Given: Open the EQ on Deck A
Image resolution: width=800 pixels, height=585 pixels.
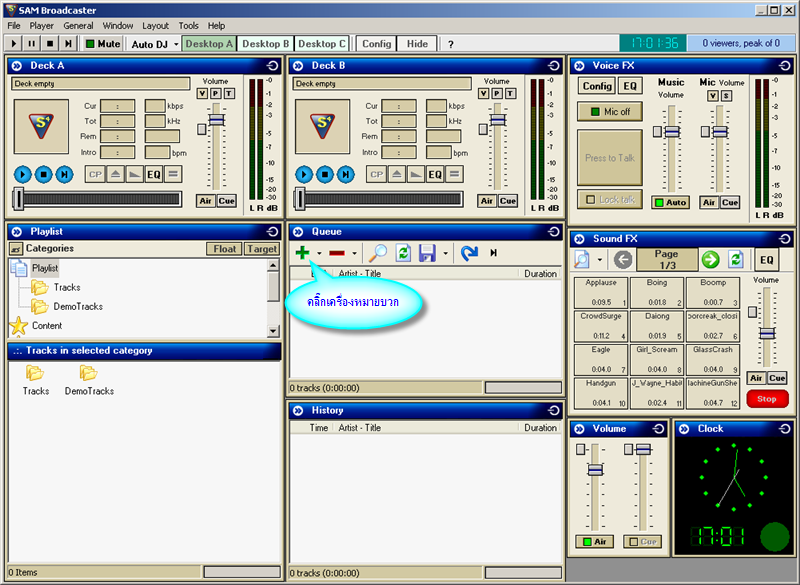Looking at the screenshot, I should [154, 174].
